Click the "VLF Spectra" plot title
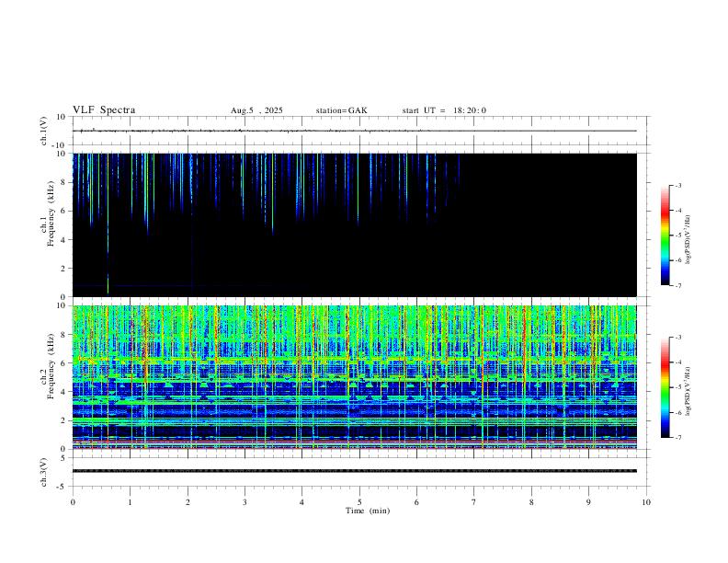Viewport: 728px width, 563px height. tap(104, 110)
